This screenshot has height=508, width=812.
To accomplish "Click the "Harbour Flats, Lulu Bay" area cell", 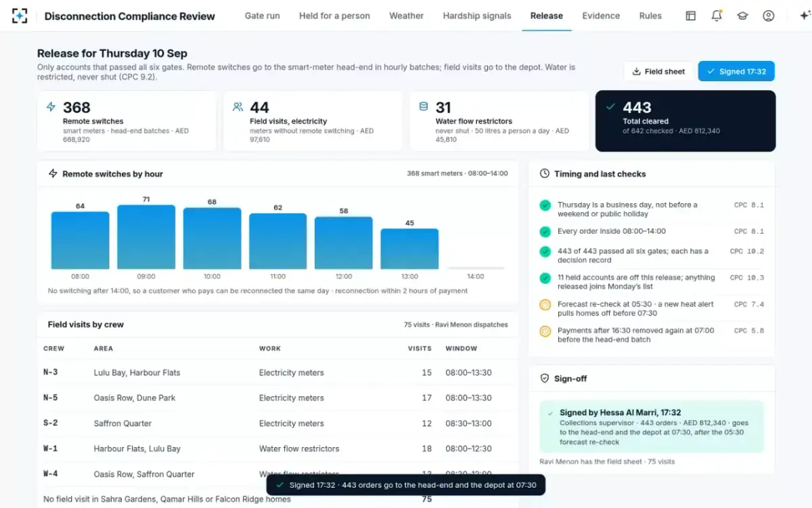I will point(137,448).
